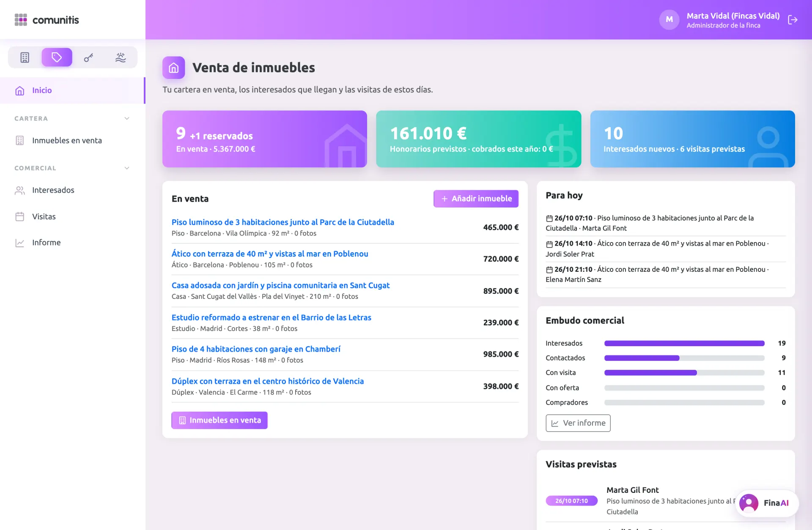
Task: Click the M user avatar
Action: tap(669, 19)
